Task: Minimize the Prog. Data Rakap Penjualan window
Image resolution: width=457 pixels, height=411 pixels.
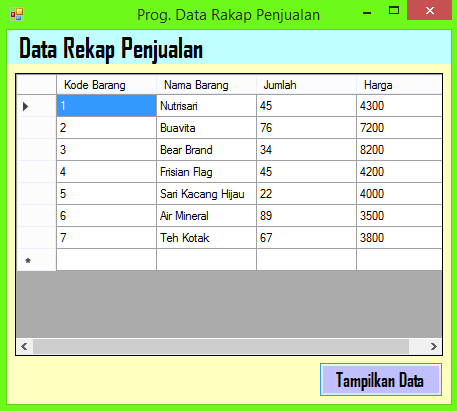Action: coord(367,13)
